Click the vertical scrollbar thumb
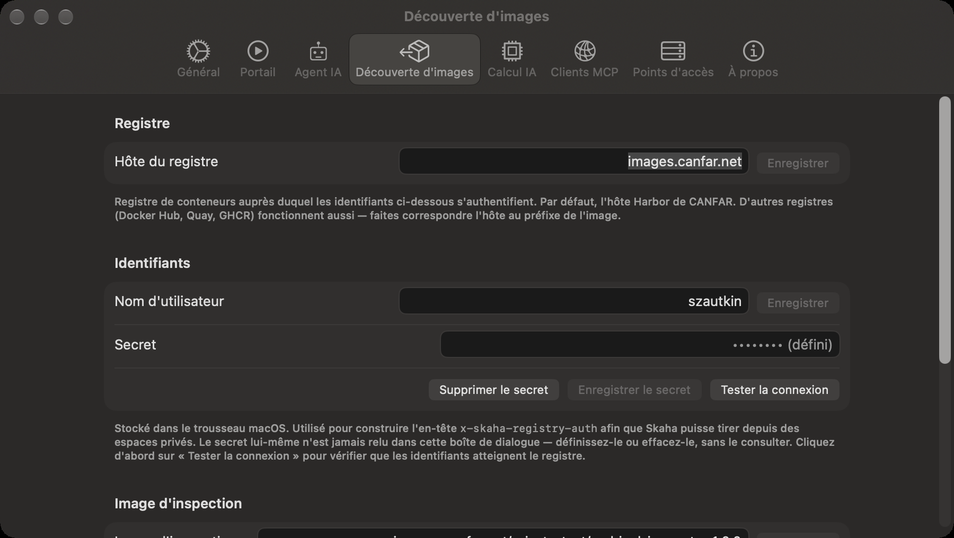The width and height of the screenshot is (954, 538). 944,230
